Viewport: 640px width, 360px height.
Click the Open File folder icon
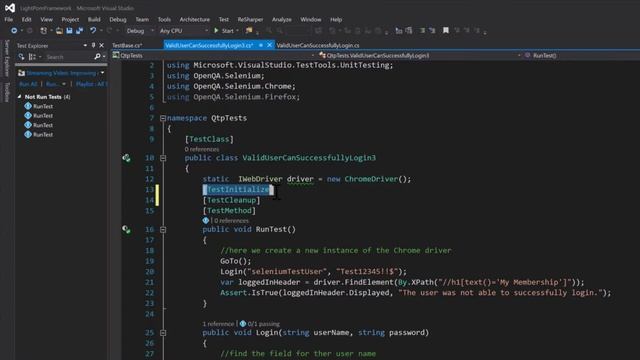pos(59,31)
